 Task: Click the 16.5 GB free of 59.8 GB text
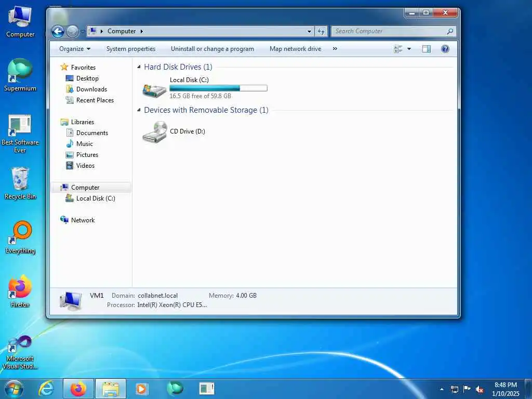point(200,96)
